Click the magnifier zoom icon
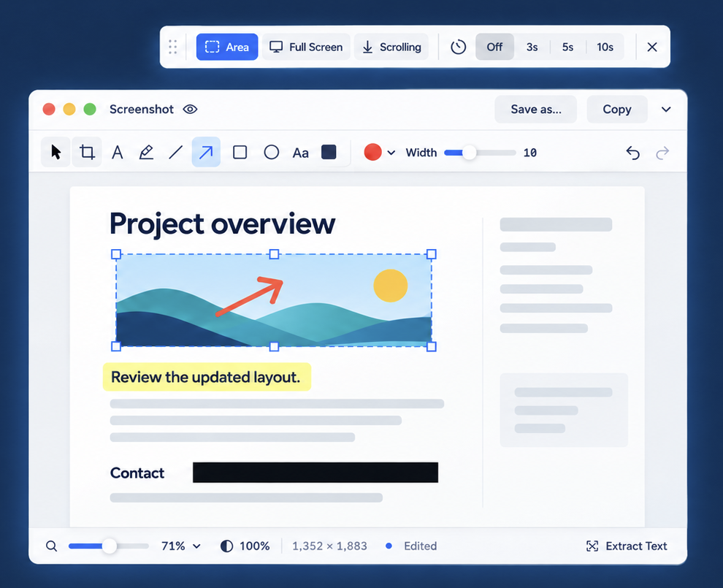 52,546
